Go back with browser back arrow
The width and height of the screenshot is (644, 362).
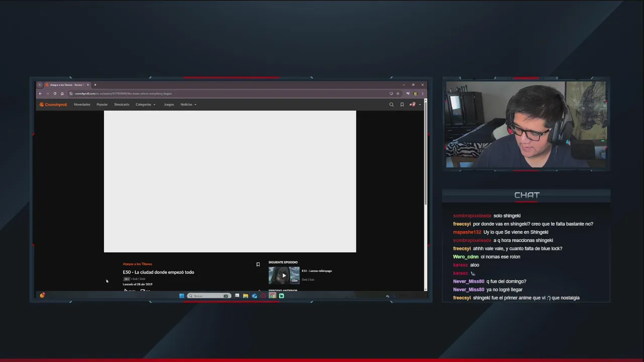(40, 94)
